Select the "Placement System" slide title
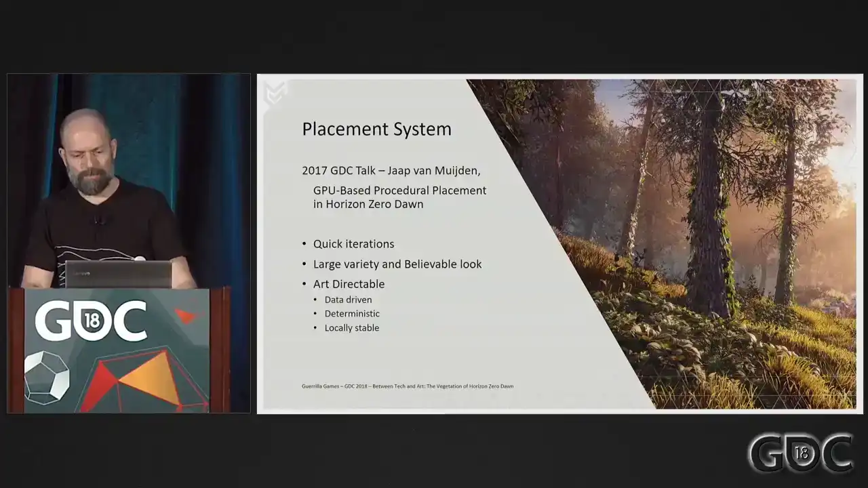The image size is (868, 488). [x=376, y=129]
